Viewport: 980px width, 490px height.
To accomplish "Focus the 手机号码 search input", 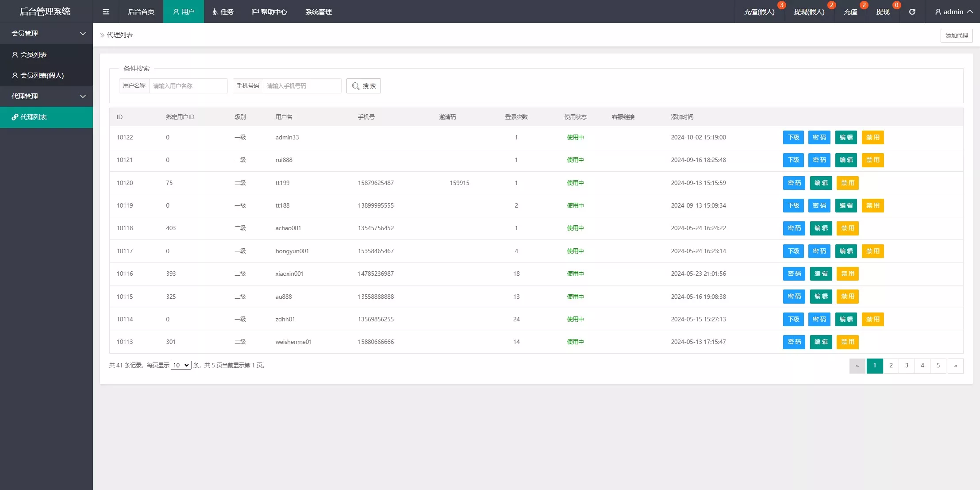I will tap(302, 86).
